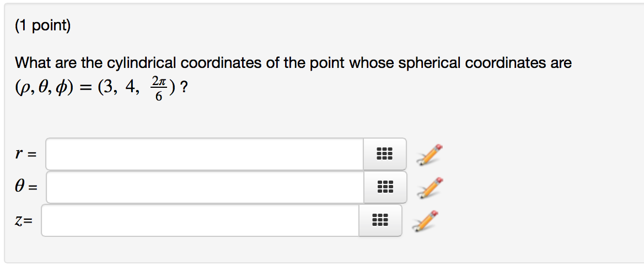644x275 pixels.
Task: Click the "(3, 4," values in formula
Action: (122, 88)
